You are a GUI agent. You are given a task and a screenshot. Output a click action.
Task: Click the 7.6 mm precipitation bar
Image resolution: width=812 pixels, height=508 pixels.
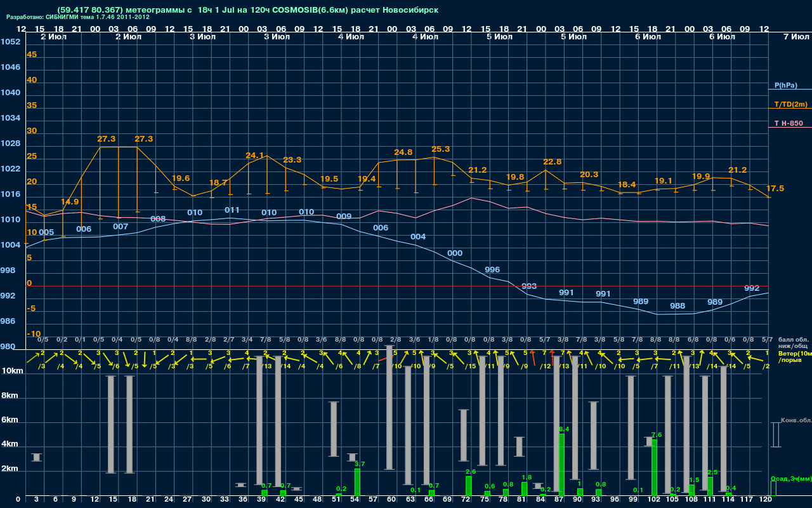click(655, 467)
